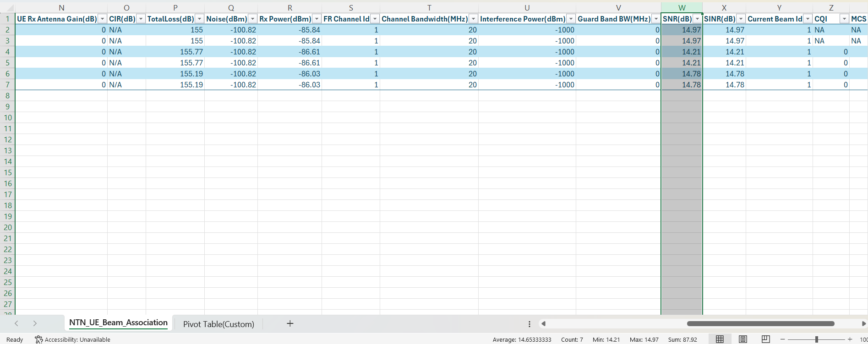
Task: Click the horizontal scrollbar right arrow
Action: (x=863, y=323)
